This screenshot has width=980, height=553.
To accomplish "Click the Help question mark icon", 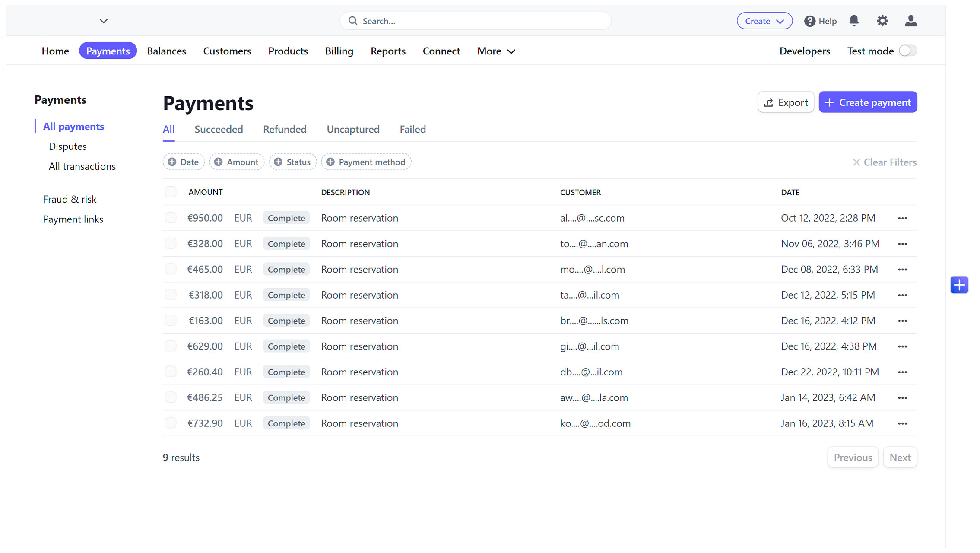I will click(x=810, y=21).
